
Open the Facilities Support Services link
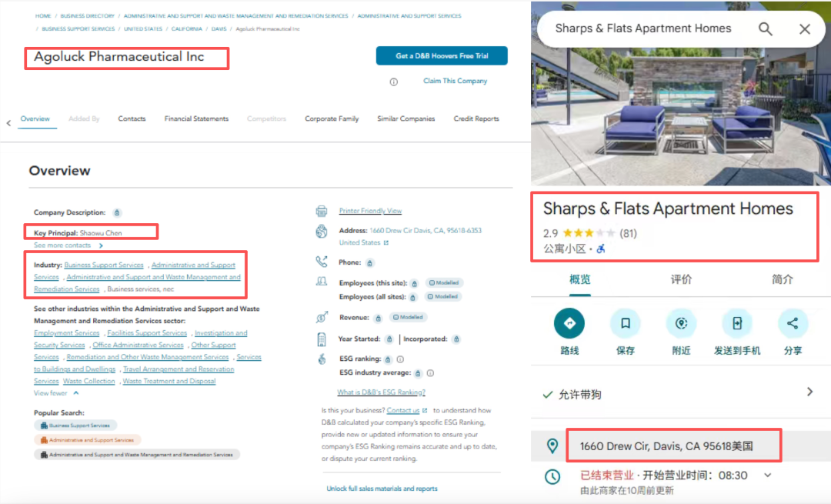point(147,333)
